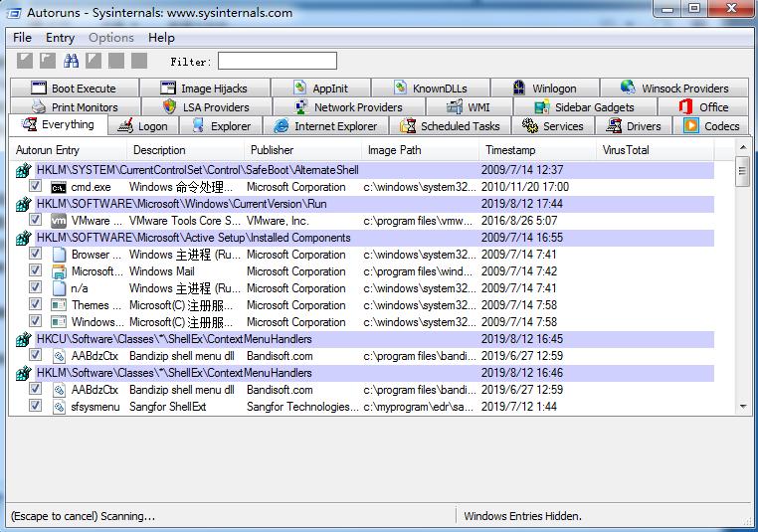Select the registry icon of the SafeBoot\AlternateShell key

pyautogui.click(x=22, y=170)
